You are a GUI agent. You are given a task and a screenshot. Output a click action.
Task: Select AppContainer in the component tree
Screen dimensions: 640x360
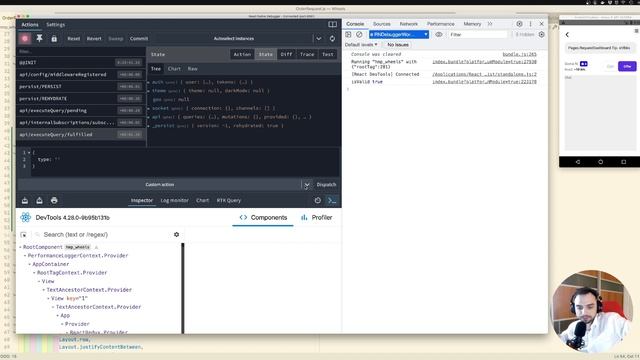point(51,264)
